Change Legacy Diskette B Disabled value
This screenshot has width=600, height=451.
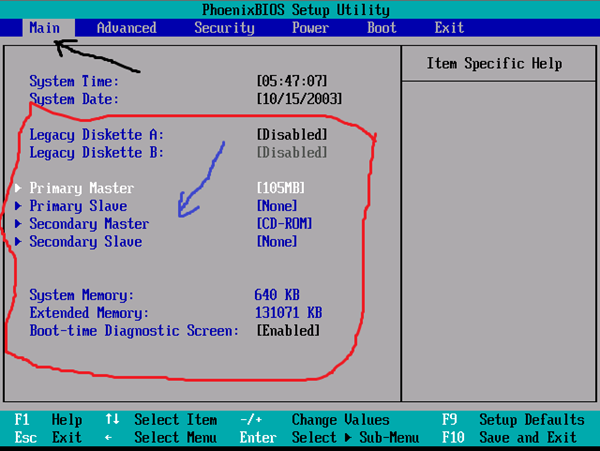292,153
